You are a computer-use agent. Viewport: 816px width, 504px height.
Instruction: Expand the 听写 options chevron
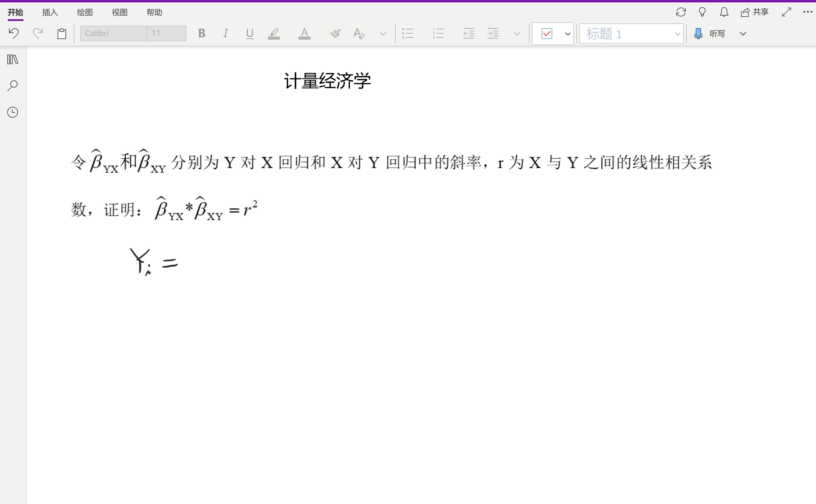743,34
